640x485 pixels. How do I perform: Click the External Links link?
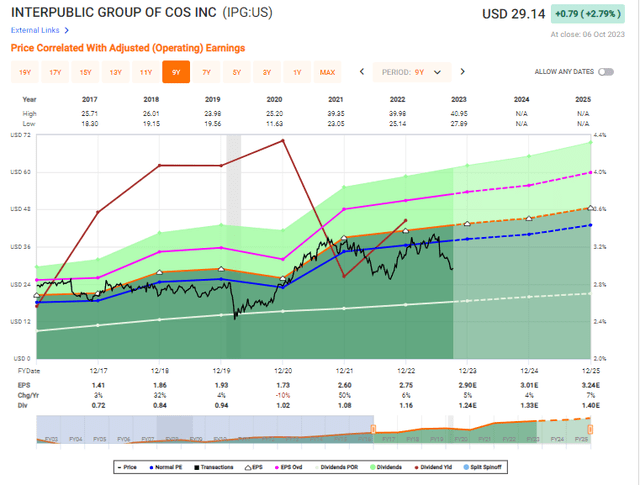coord(35,30)
